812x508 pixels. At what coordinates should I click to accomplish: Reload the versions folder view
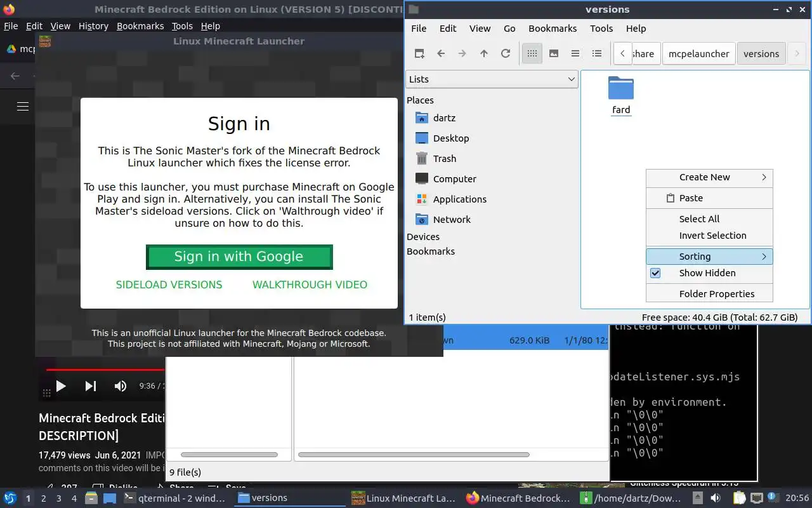506,53
